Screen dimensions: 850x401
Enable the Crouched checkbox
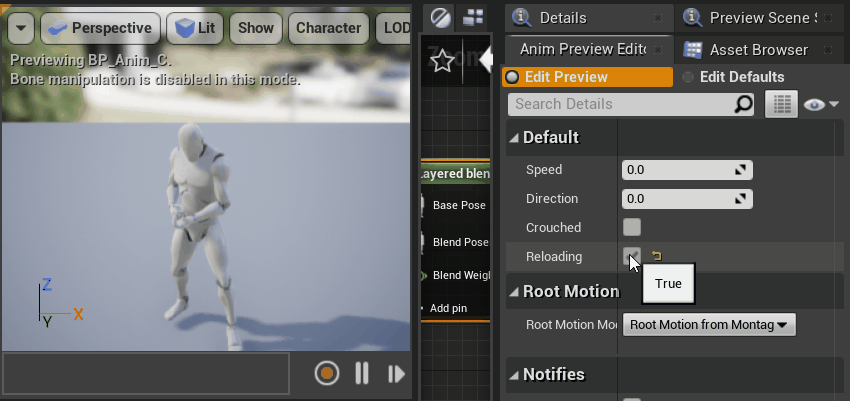tap(632, 227)
